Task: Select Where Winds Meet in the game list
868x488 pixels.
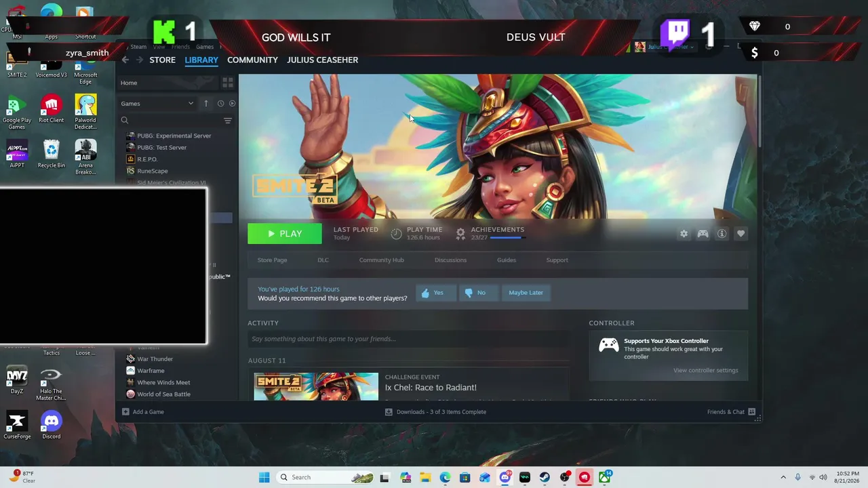Action: coord(163,382)
